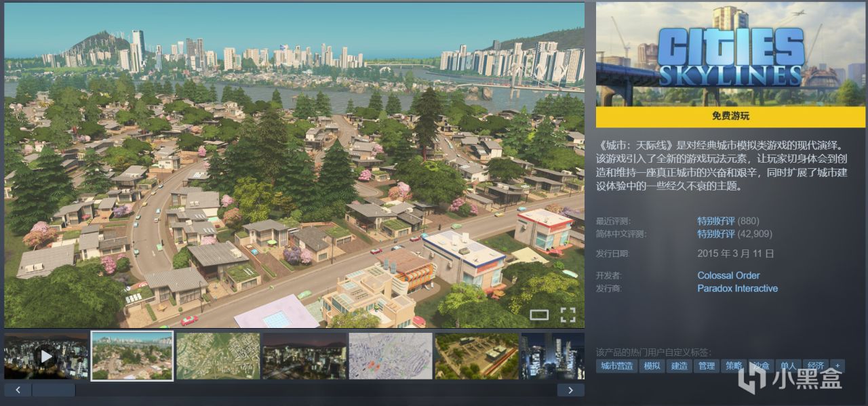Click the 最近评测 label

click(x=612, y=221)
